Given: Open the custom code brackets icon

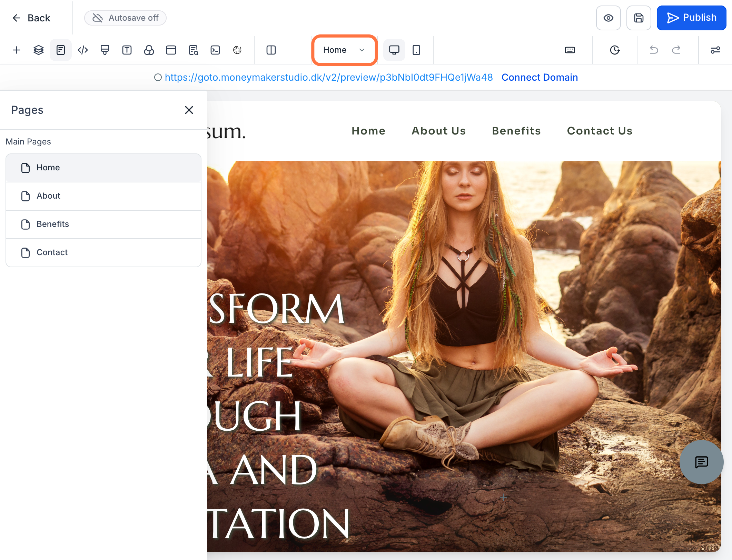Looking at the screenshot, I should point(83,50).
